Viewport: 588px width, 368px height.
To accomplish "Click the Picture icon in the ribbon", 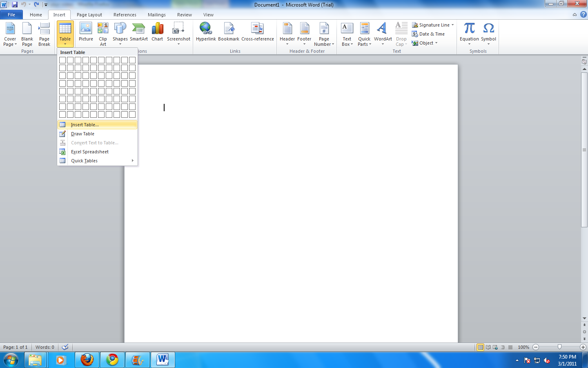I will tap(86, 32).
